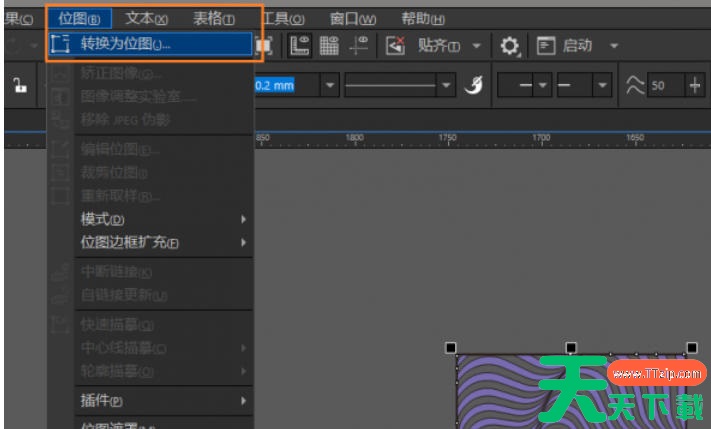This screenshot has height=429, width=711.
Task: Expand the dropdown arrow after 启动
Action: [x=614, y=45]
